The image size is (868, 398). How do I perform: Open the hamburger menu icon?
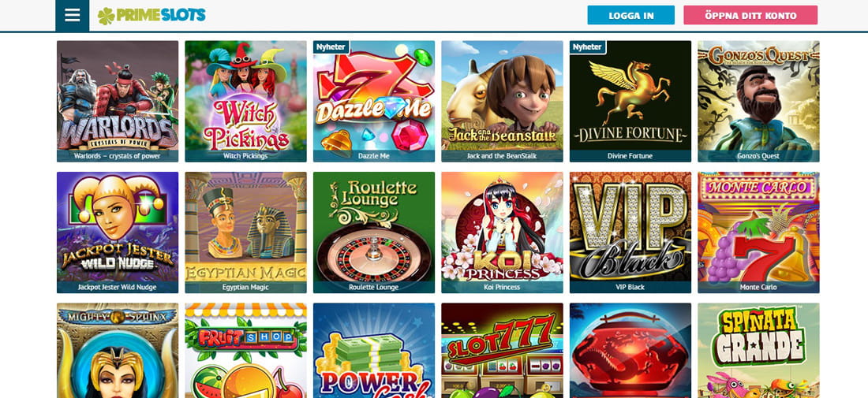(73, 16)
